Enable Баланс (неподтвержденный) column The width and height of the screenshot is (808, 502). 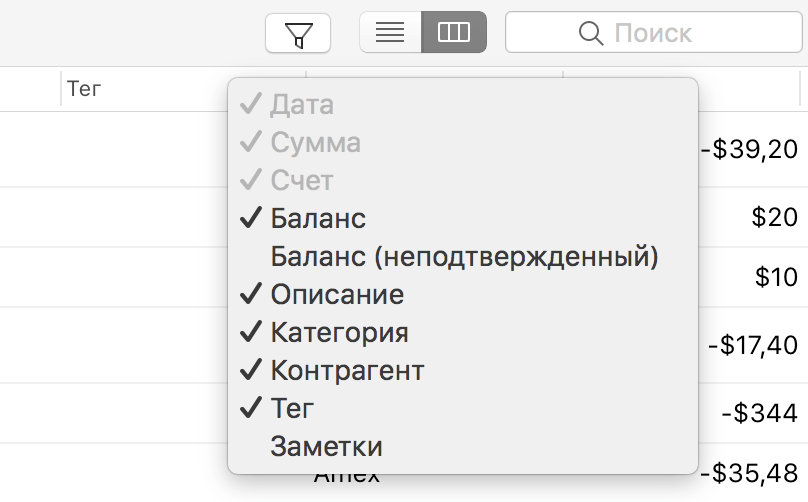(463, 256)
